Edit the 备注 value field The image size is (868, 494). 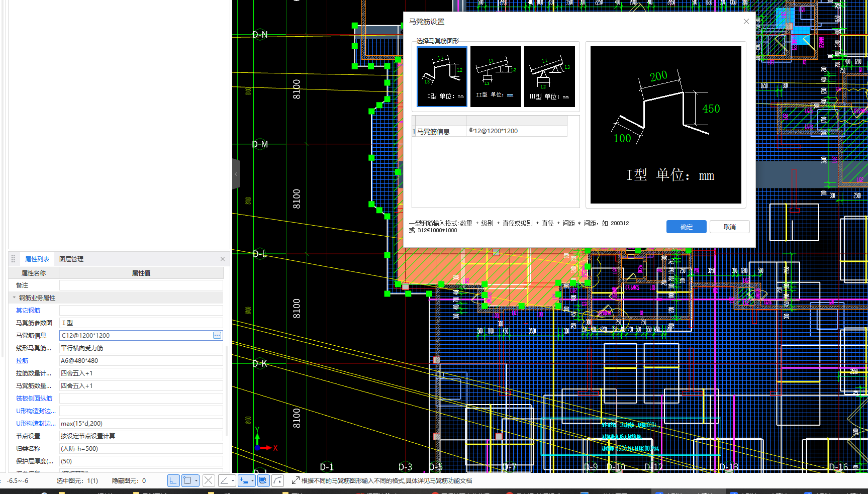[x=141, y=285]
